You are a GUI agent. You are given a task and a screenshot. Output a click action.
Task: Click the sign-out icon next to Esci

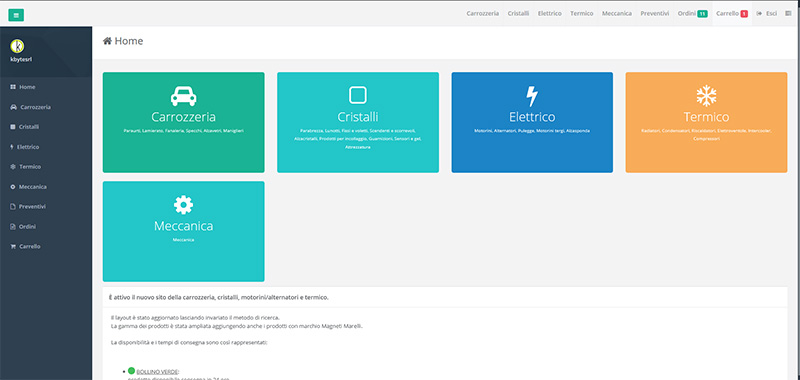759,13
